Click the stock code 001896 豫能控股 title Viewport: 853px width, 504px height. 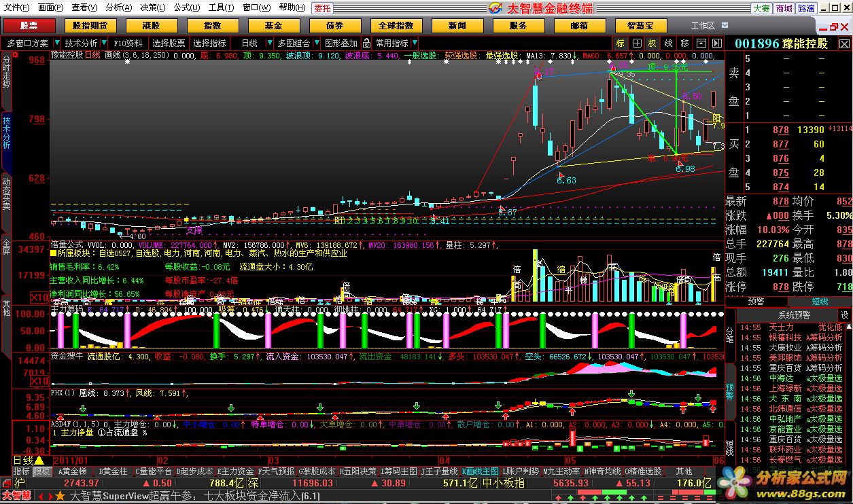click(x=782, y=43)
